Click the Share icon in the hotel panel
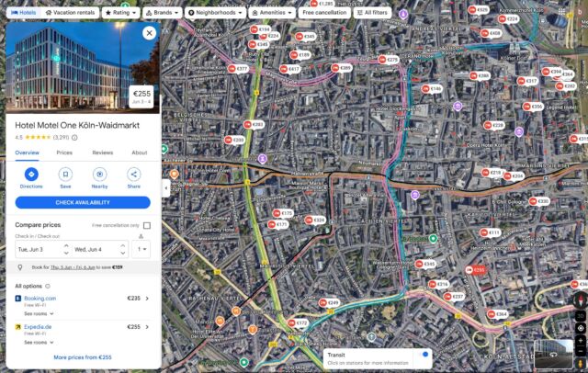The image size is (588, 373). (x=133, y=175)
